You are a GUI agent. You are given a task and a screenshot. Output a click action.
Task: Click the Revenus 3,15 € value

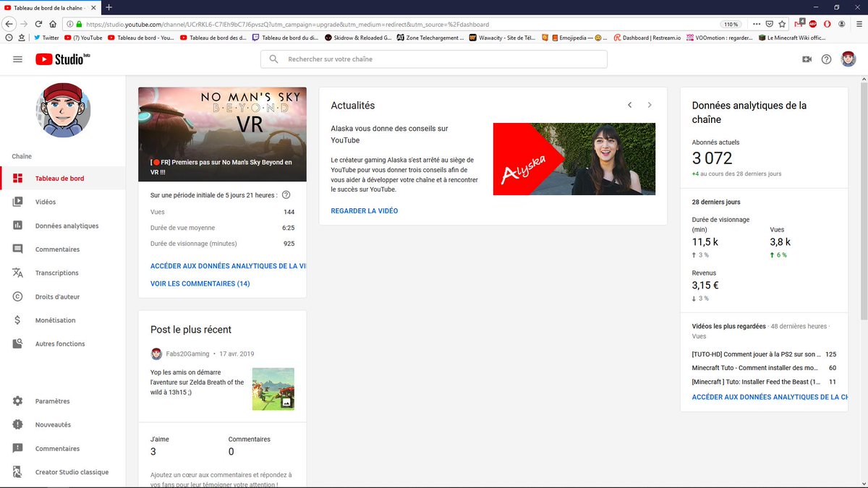tap(706, 286)
